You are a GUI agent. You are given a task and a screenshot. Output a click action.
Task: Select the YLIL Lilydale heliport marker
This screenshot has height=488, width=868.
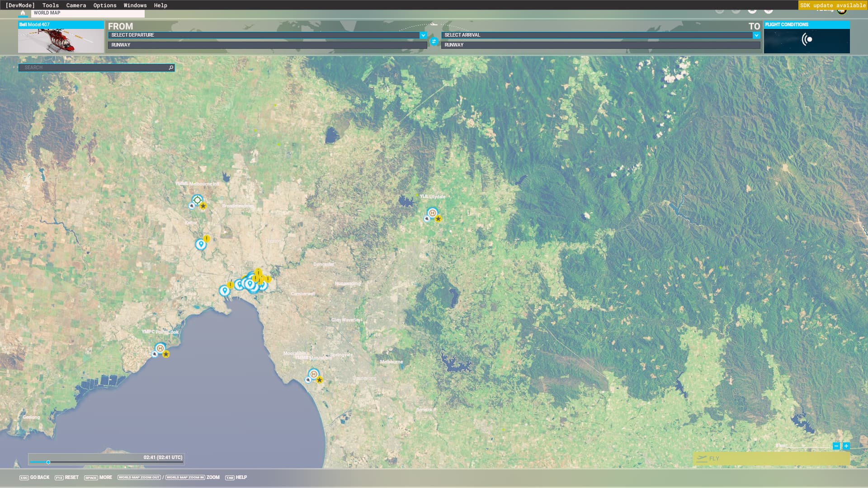click(x=432, y=213)
